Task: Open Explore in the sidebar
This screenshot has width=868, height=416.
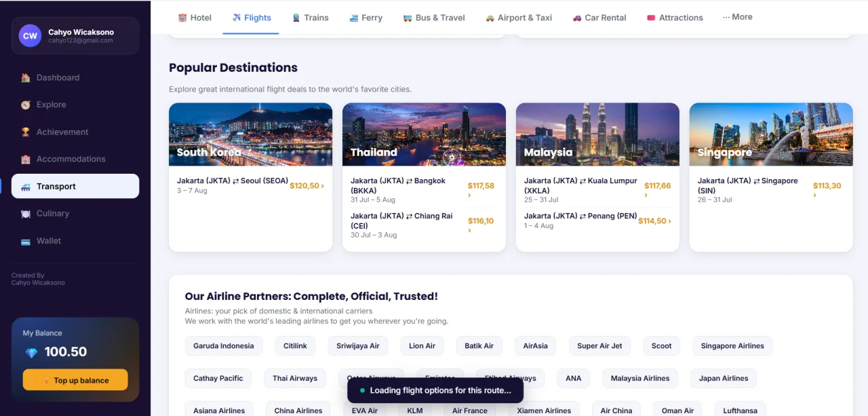Action: pyautogui.click(x=75, y=105)
